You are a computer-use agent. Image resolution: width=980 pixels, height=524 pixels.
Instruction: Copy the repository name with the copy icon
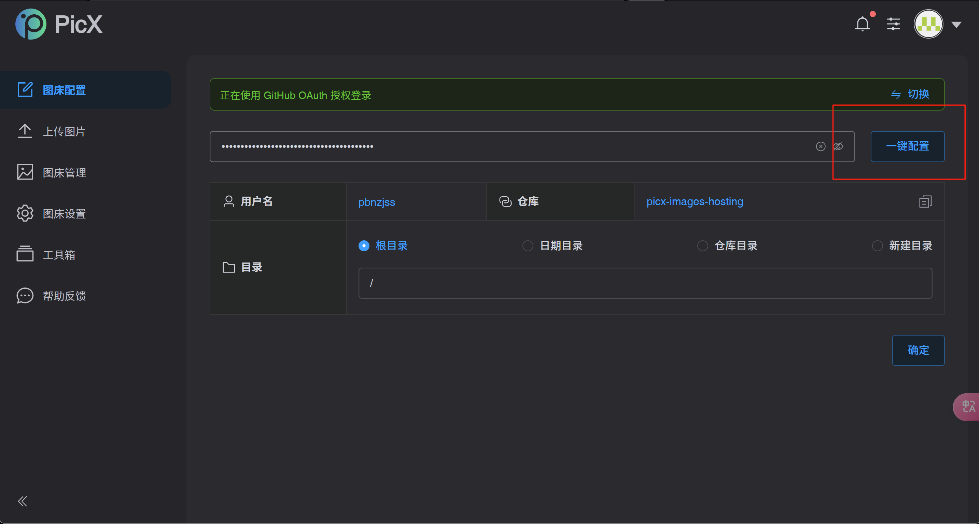(x=925, y=201)
